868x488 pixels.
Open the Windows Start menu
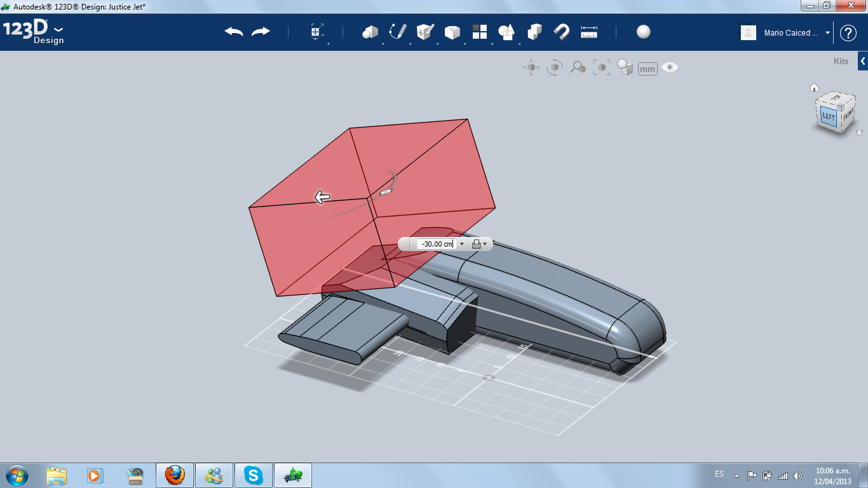pyautogui.click(x=16, y=475)
